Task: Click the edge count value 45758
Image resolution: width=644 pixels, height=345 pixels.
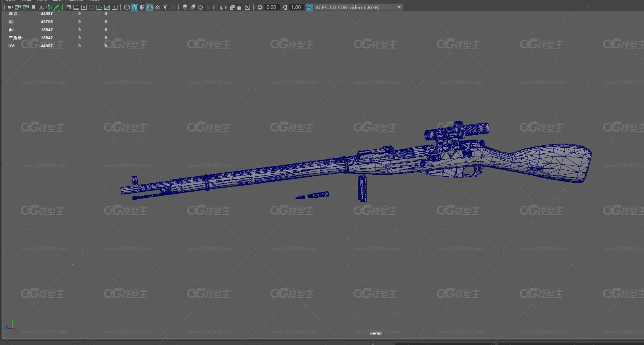Action: (47, 22)
